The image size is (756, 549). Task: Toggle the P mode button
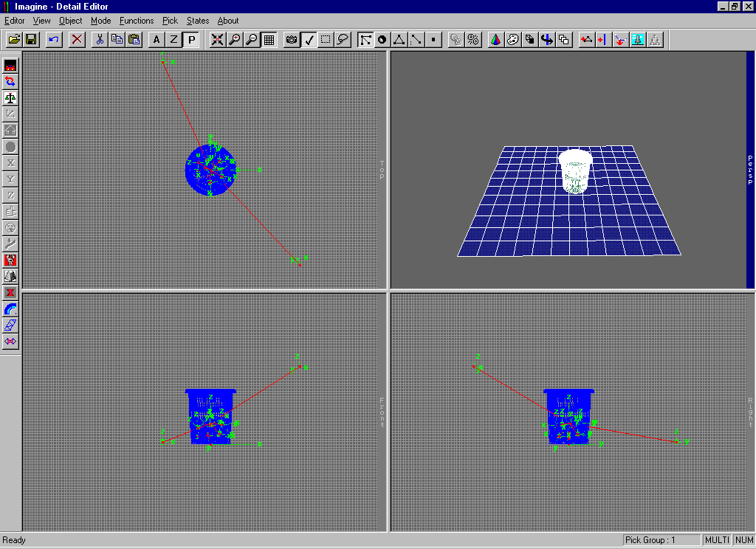coord(191,40)
